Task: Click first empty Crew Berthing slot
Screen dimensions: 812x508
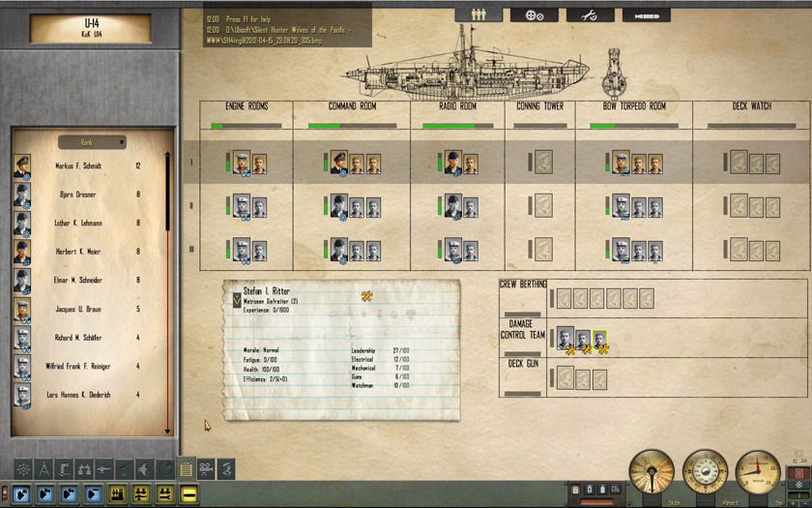Action: pos(564,299)
